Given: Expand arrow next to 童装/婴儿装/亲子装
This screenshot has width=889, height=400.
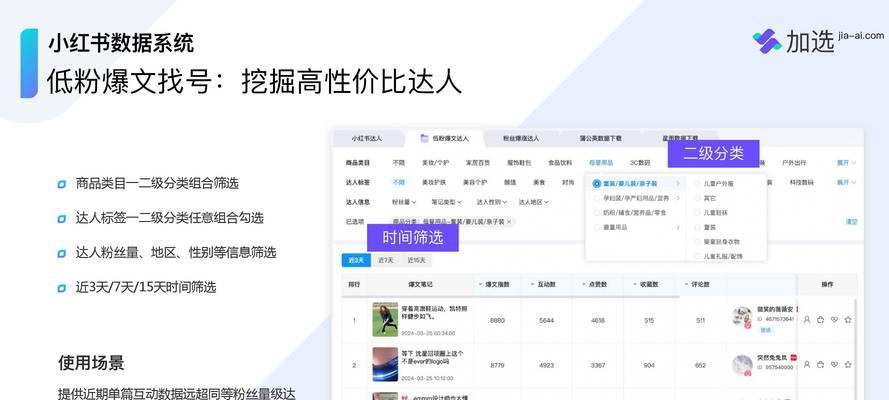Looking at the screenshot, I should [678, 184].
